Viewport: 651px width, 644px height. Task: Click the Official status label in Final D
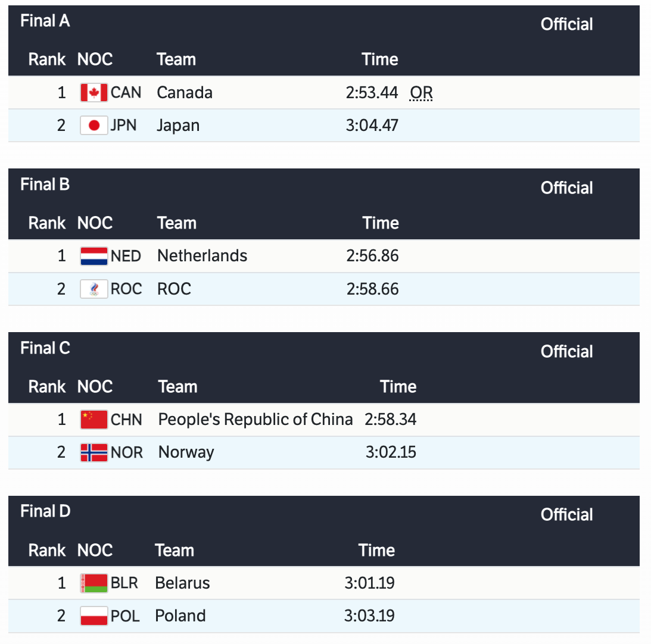click(x=566, y=515)
